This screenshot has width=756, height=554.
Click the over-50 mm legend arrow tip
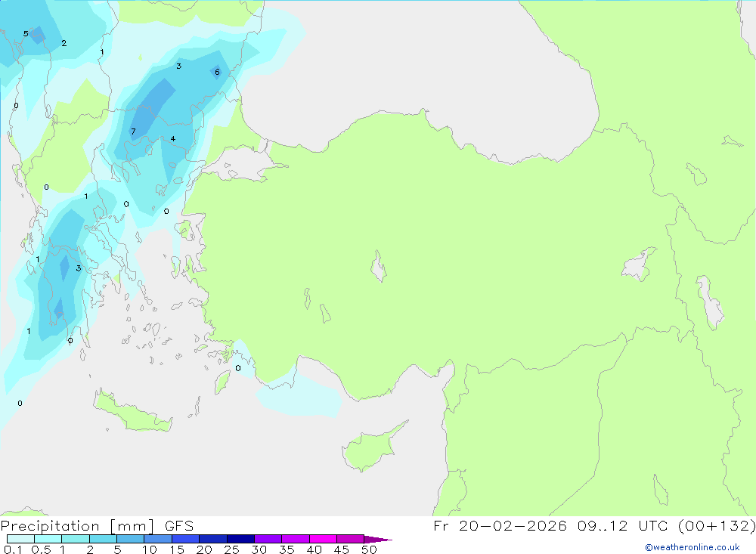click(379, 540)
